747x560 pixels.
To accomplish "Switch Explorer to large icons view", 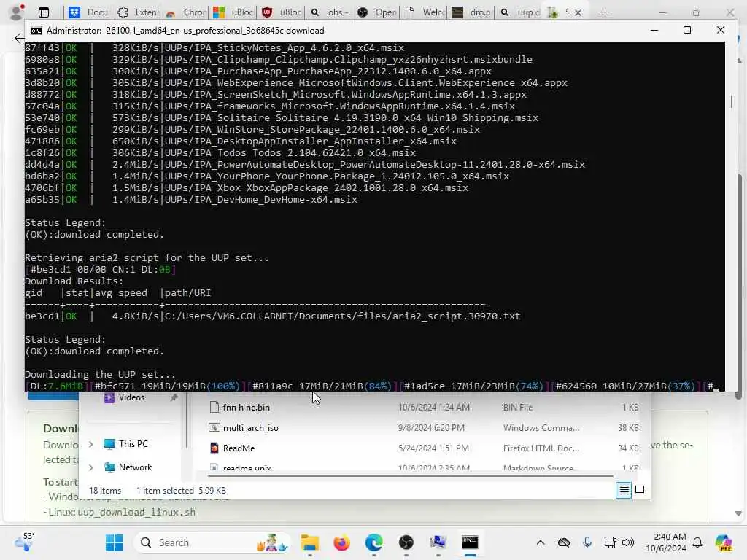I will [x=640, y=490].
